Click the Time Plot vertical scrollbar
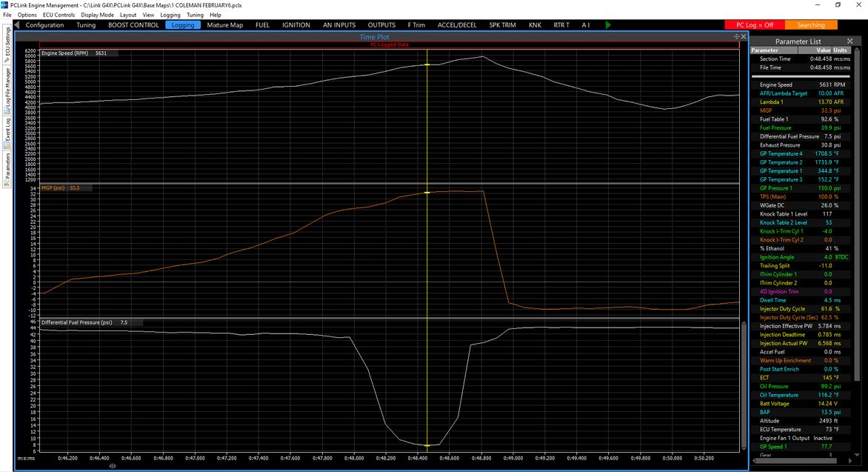Image resolution: width=868 pixels, height=472 pixels. [744, 385]
